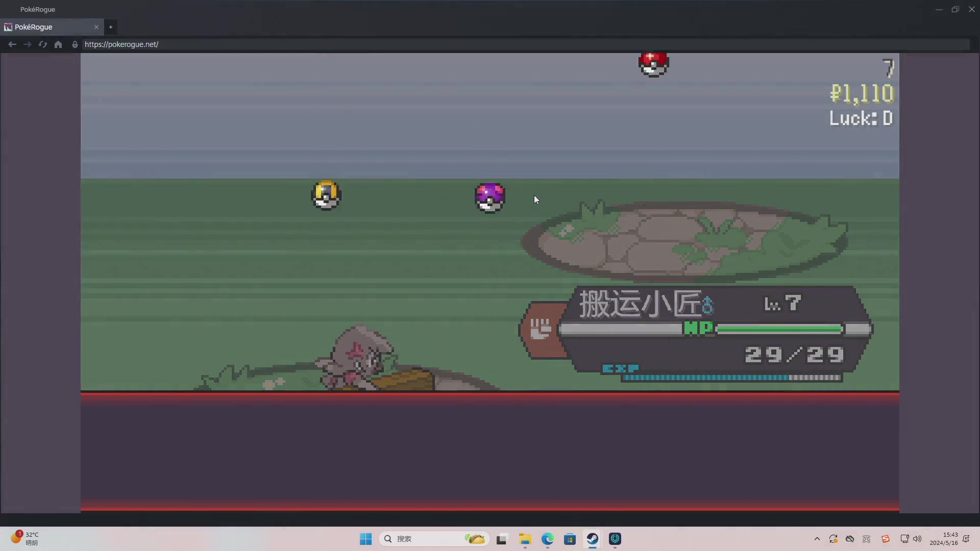Image resolution: width=980 pixels, height=551 pixels.
Task: Switch the 英 input language indicator
Action: pyautogui.click(x=867, y=539)
